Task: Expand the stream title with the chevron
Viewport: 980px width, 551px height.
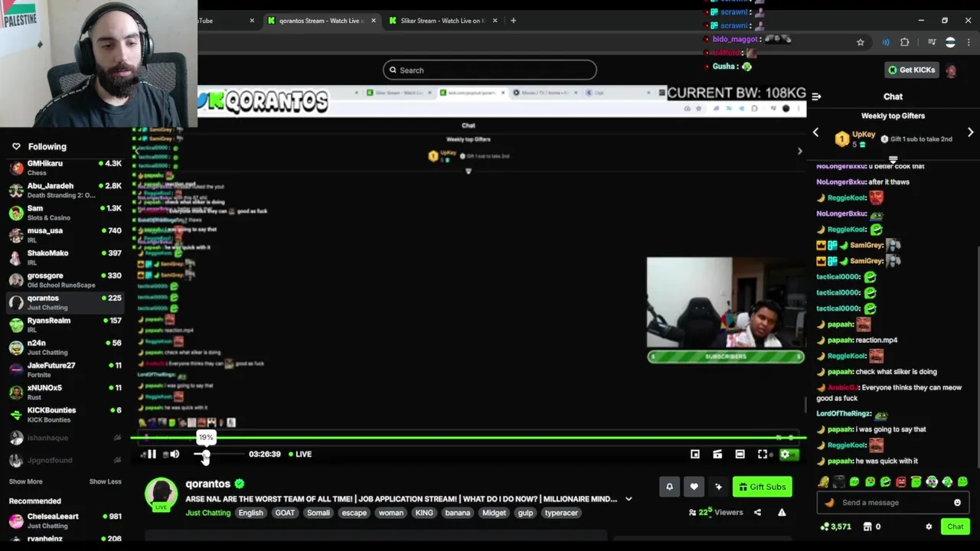Action: (x=629, y=499)
